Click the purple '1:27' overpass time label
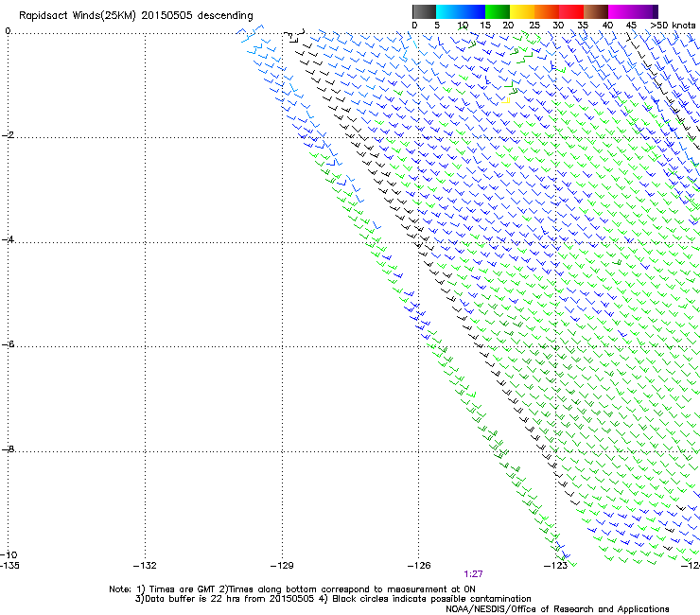The width and height of the screenshot is (700, 615). click(x=473, y=574)
